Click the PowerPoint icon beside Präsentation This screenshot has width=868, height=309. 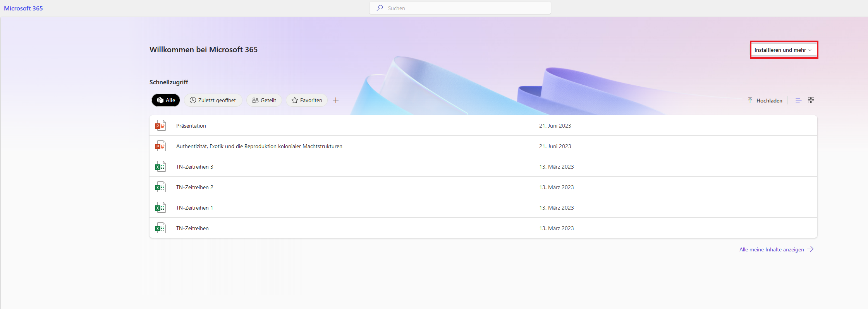(160, 126)
